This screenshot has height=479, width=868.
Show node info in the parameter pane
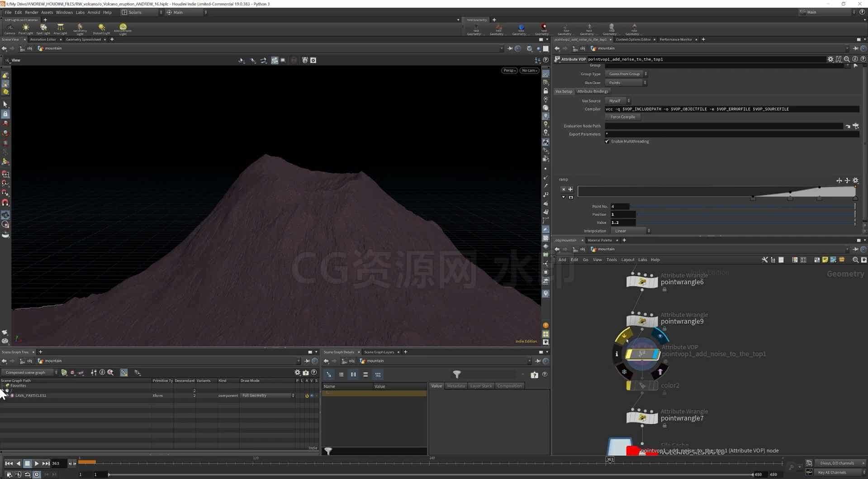pyautogui.click(x=855, y=59)
